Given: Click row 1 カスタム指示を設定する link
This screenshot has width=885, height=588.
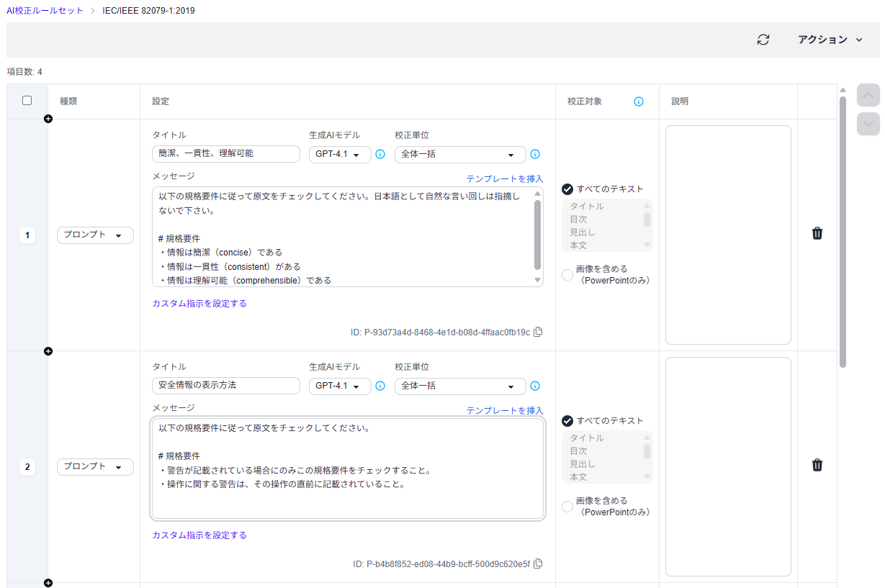Looking at the screenshot, I should (x=199, y=304).
